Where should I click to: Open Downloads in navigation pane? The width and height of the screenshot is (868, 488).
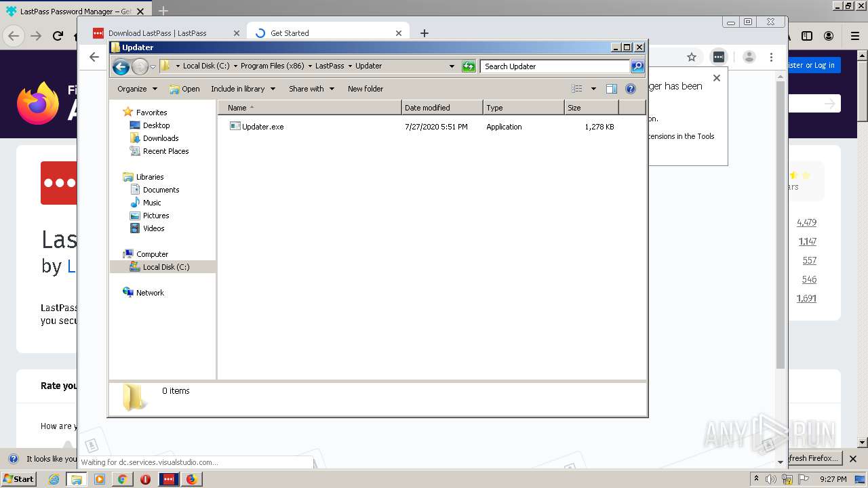point(161,138)
